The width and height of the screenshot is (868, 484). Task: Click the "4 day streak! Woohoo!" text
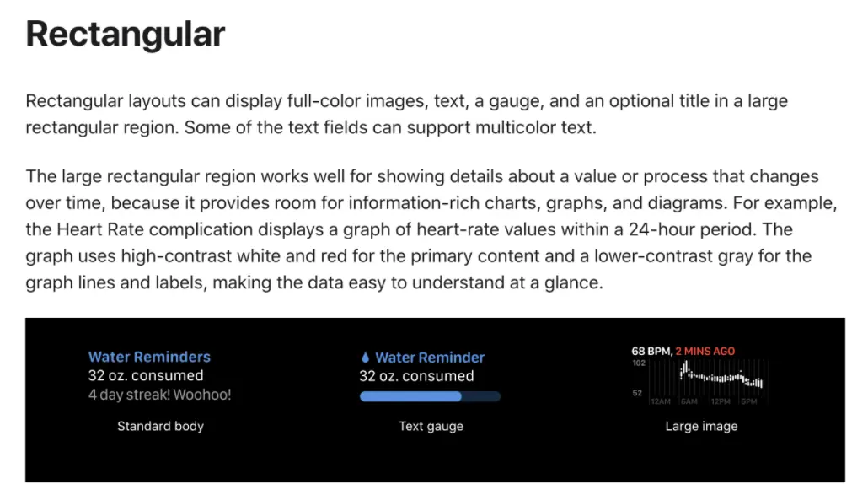tap(159, 395)
